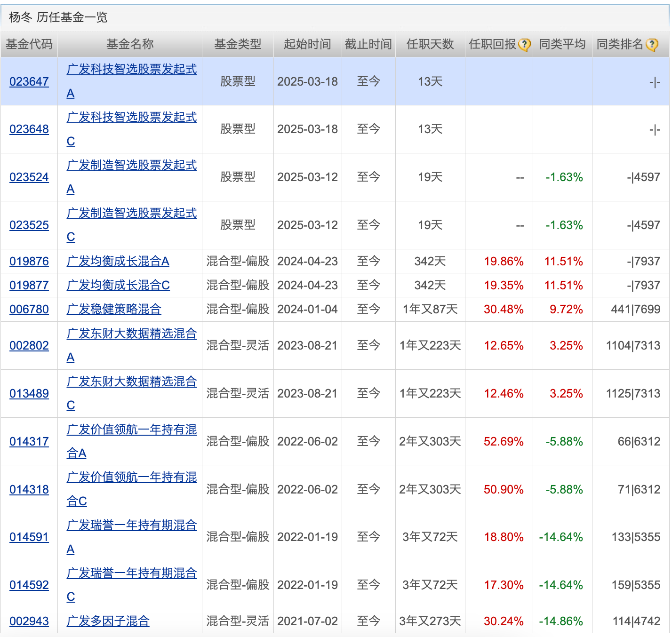Click the 12.65% return value
The height and width of the screenshot is (637, 672).
(x=504, y=345)
